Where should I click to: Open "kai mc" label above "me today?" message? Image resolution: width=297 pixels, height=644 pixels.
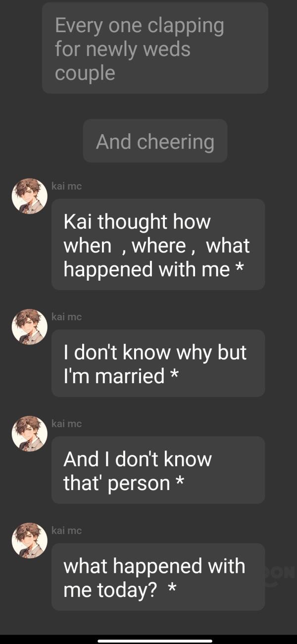66,531
